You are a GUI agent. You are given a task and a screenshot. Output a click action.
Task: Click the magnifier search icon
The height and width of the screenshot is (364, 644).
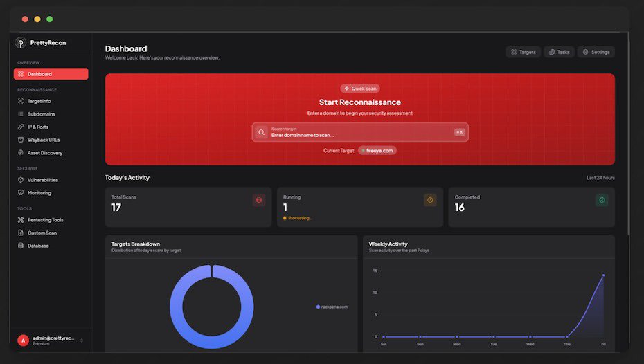coord(261,132)
